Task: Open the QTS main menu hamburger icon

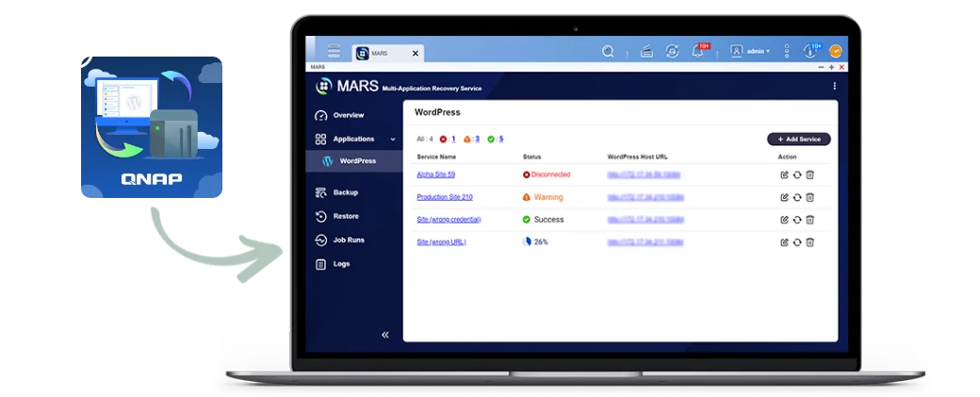Action: pyautogui.click(x=333, y=51)
